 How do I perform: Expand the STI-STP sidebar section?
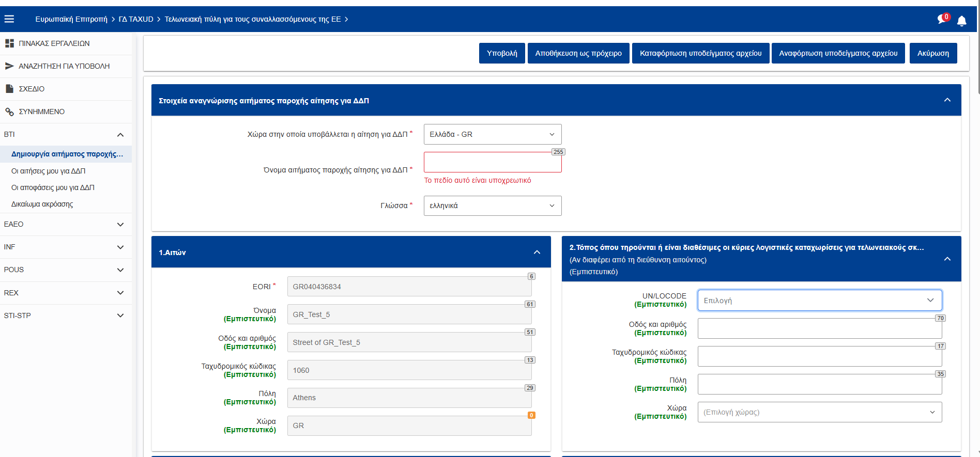[x=120, y=316]
